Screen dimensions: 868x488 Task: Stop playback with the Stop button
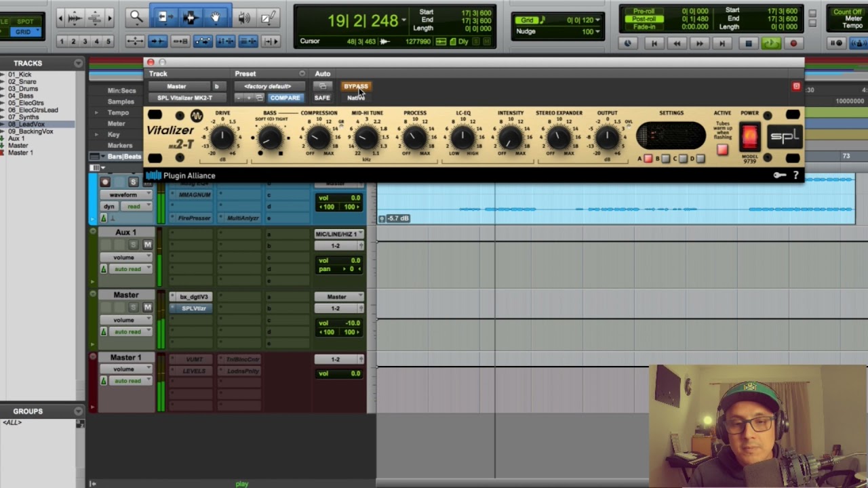click(748, 43)
